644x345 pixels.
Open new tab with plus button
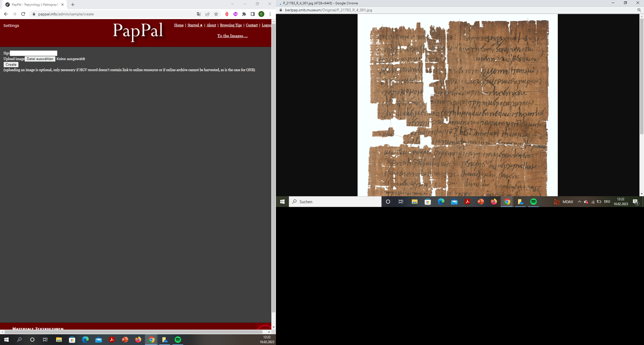click(x=73, y=5)
